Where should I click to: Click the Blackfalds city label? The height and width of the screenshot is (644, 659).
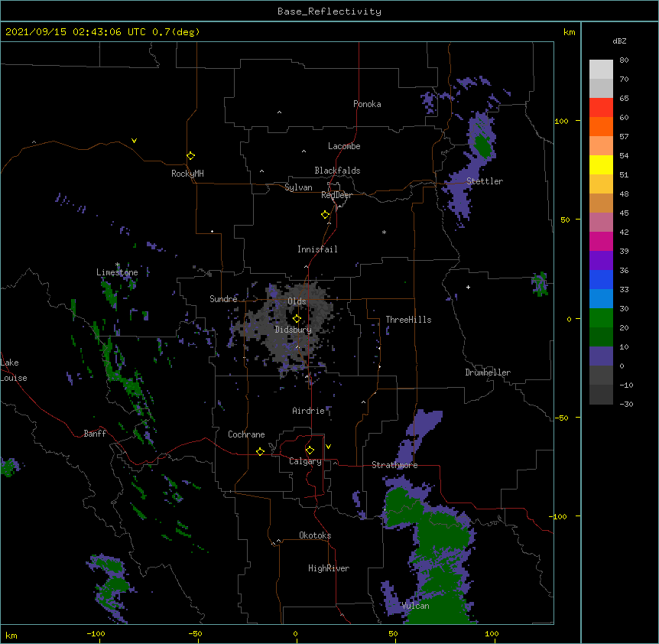[x=337, y=171]
